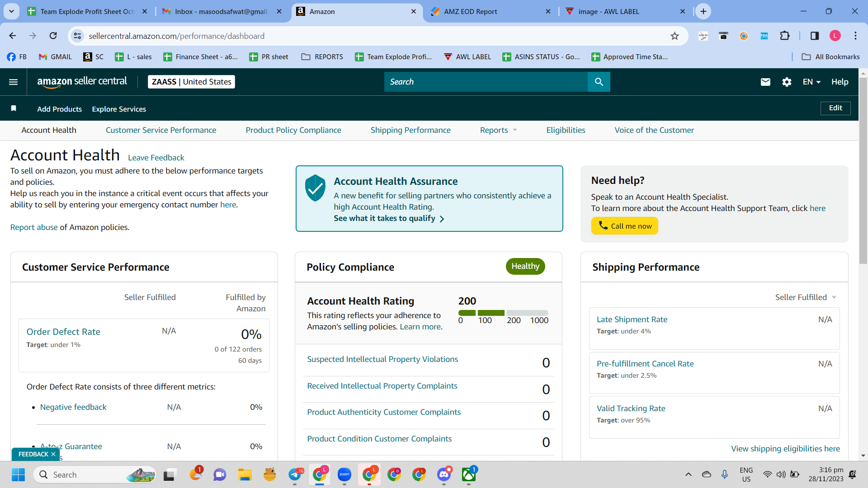Open the Chrome three-dot menu
This screenshot has width=868, height=488.
(x=855, y=36)
